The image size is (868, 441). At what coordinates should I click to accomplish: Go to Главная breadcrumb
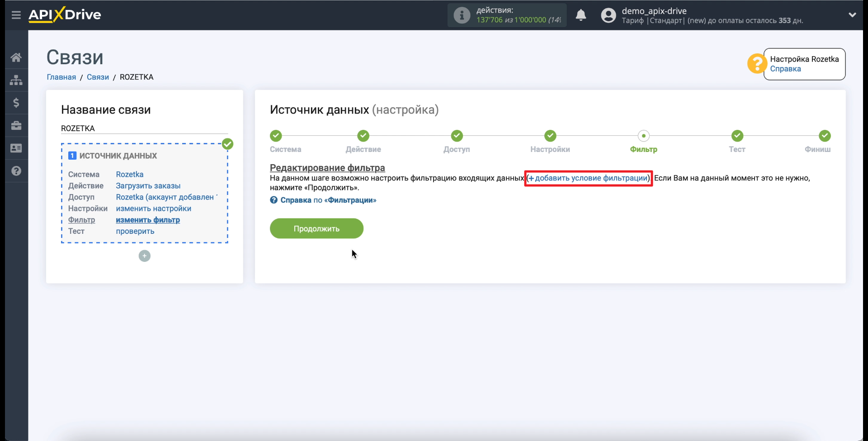[61, 77]
